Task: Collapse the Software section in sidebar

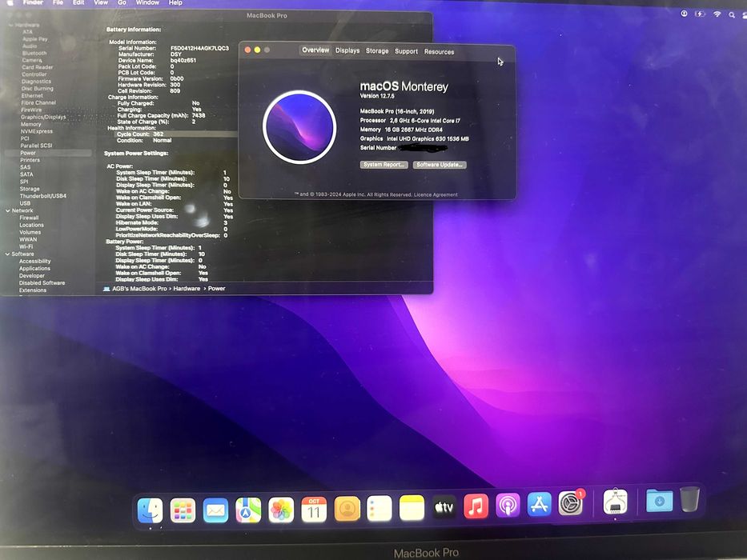Action: 8,254
